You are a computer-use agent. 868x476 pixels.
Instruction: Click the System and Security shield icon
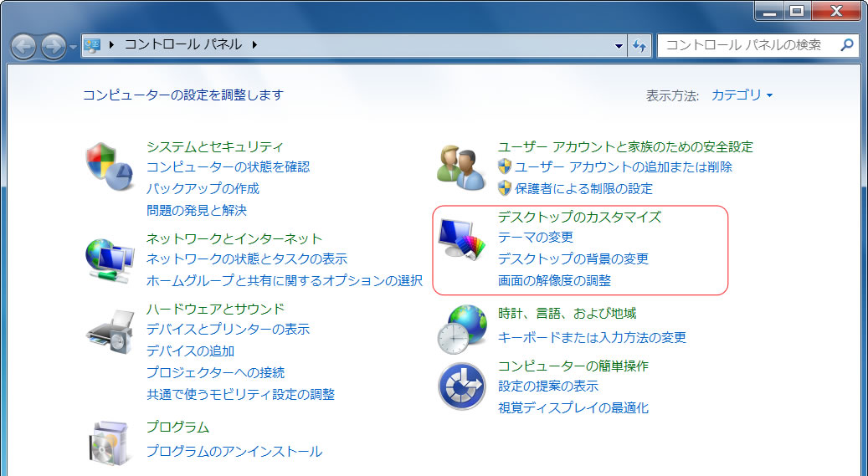click(110, 166)
